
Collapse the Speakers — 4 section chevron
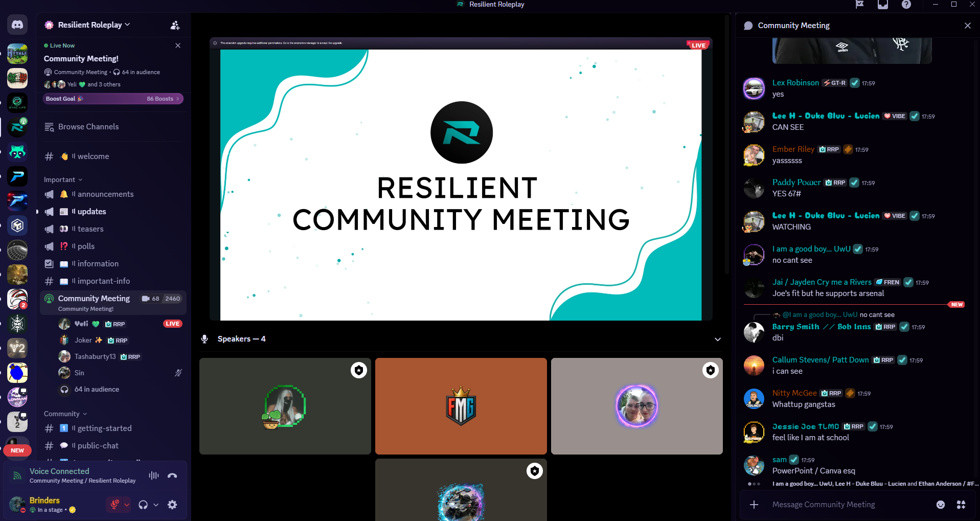[718, 339]
